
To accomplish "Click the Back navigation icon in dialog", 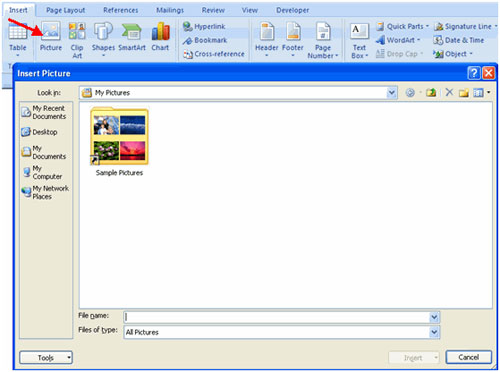I will click(x=410, y=93).
